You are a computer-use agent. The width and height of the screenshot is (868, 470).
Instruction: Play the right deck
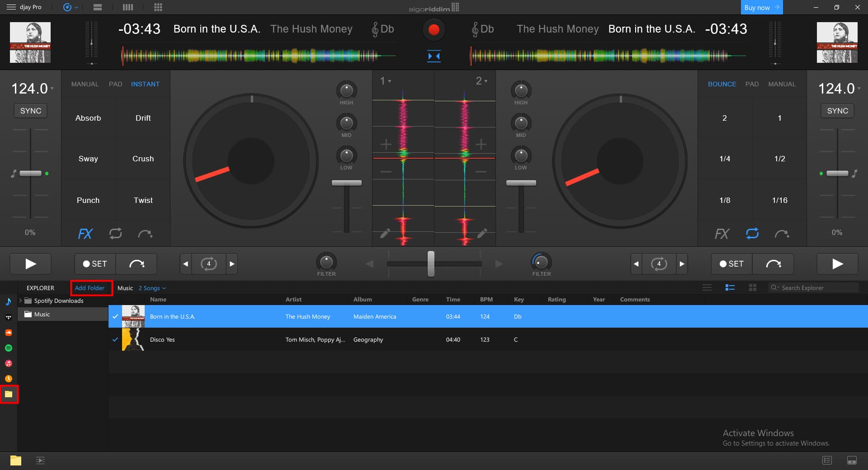tap(837, 264)
